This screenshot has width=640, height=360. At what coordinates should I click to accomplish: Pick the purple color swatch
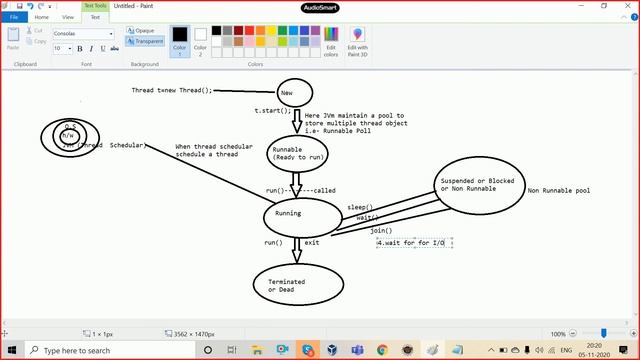[x=316, y=30]
